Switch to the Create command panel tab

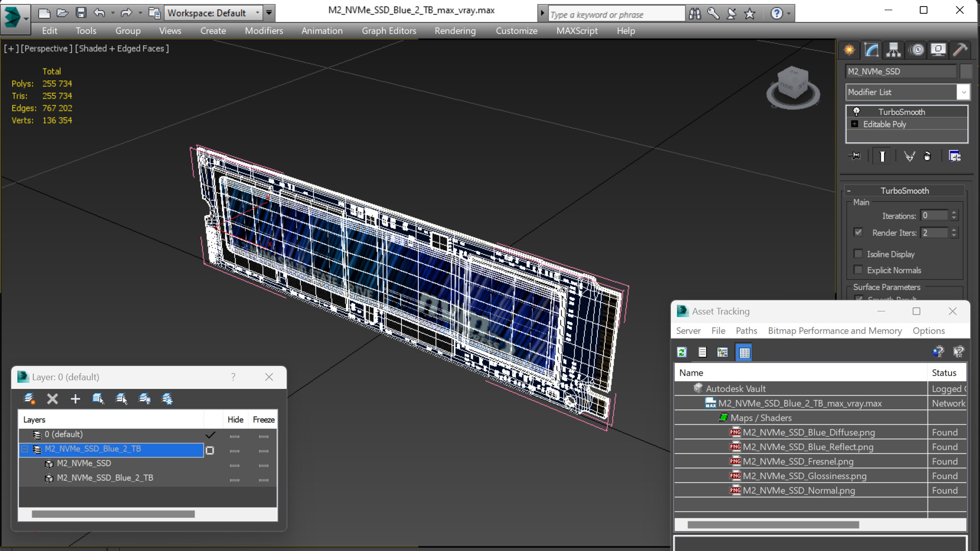tap(849, 50)
